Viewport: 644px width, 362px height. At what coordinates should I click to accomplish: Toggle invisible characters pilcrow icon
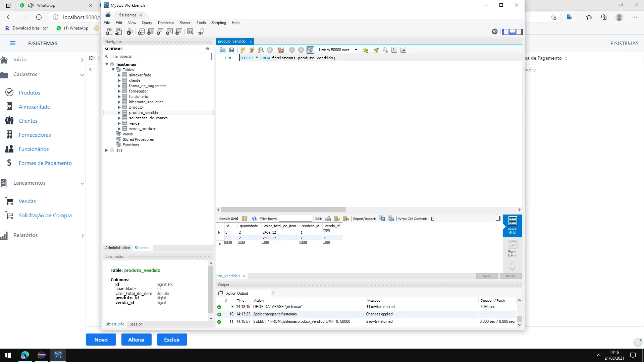click(x=394, y=50)
